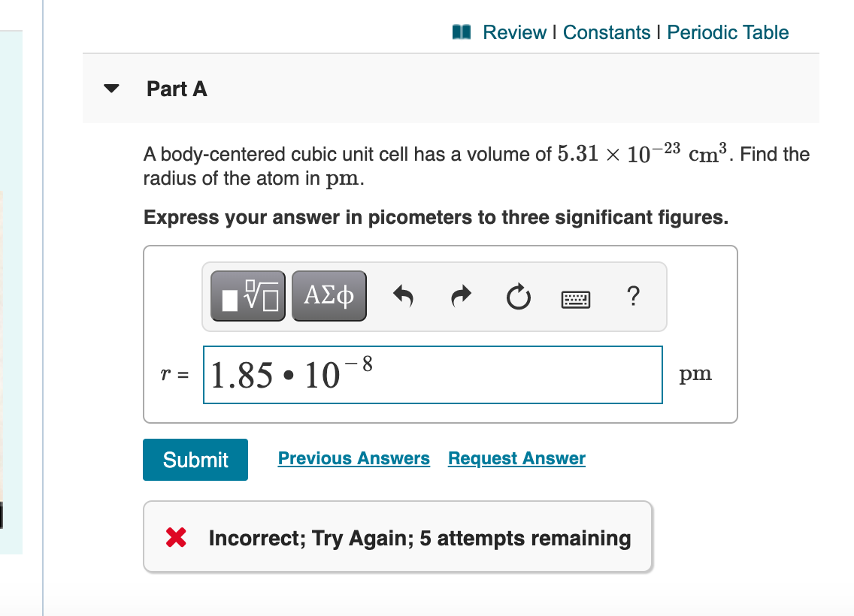Open the Review reference page
The width and height of the screenshot is (854, 616).
coord(514,32)
